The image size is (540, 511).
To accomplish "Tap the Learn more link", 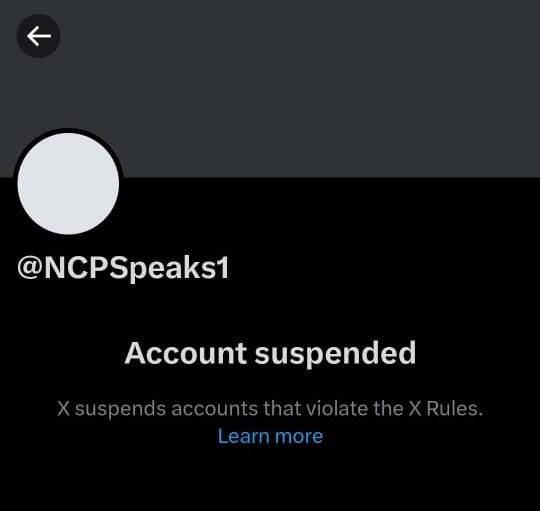I will click(x=270, y=436).
